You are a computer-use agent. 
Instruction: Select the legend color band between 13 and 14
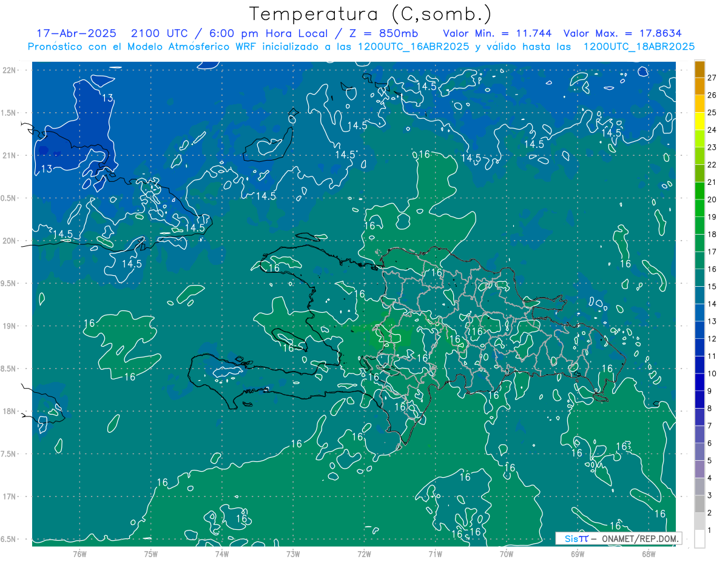pos(699,313)
